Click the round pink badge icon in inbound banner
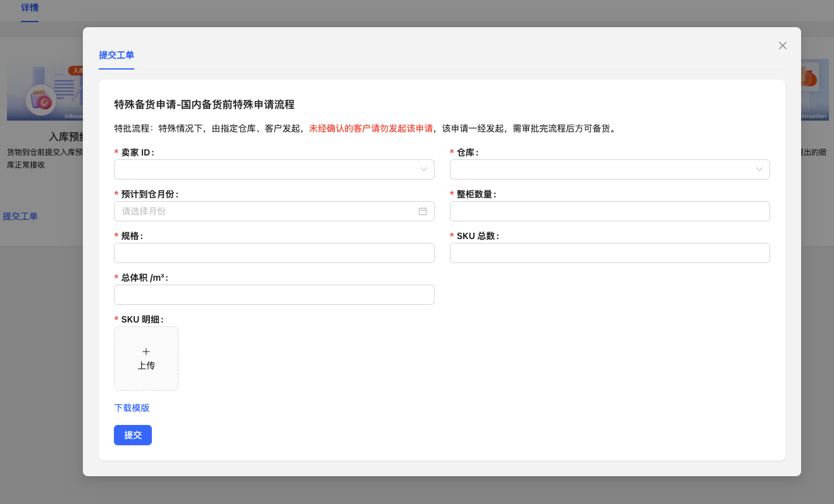 (40, 100)
